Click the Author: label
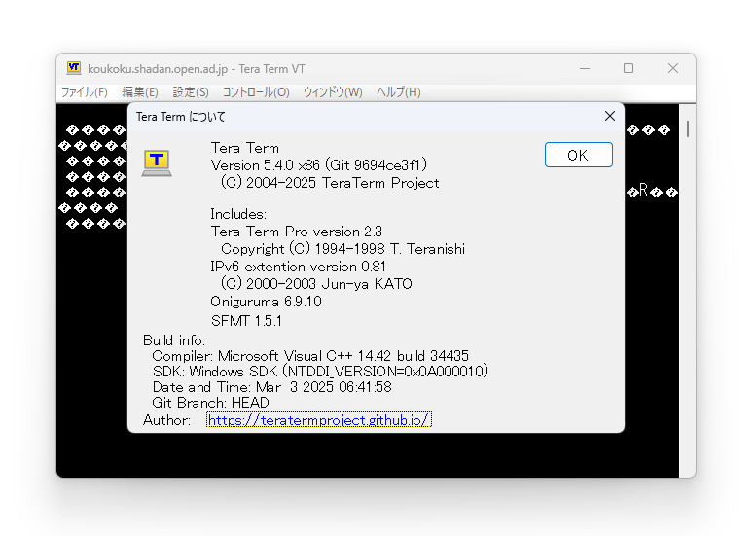756x536 pixels. 166,420
